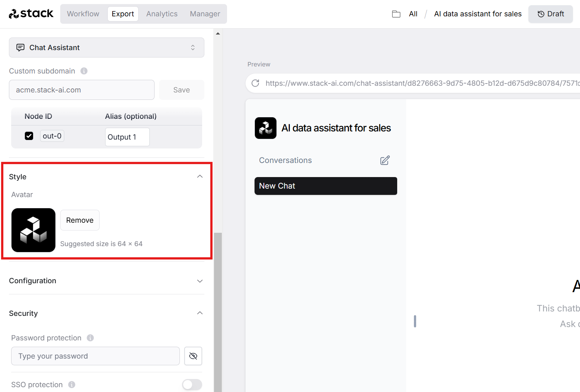
Task: Click the chat icon in Chat Assistant selector
Action: [20, 48]
